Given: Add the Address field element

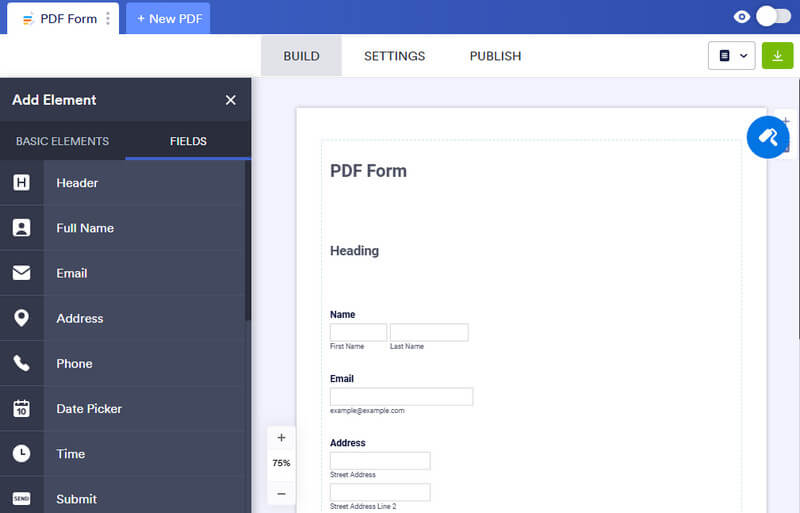Looking at the screenshot, I should click(122, 318).
